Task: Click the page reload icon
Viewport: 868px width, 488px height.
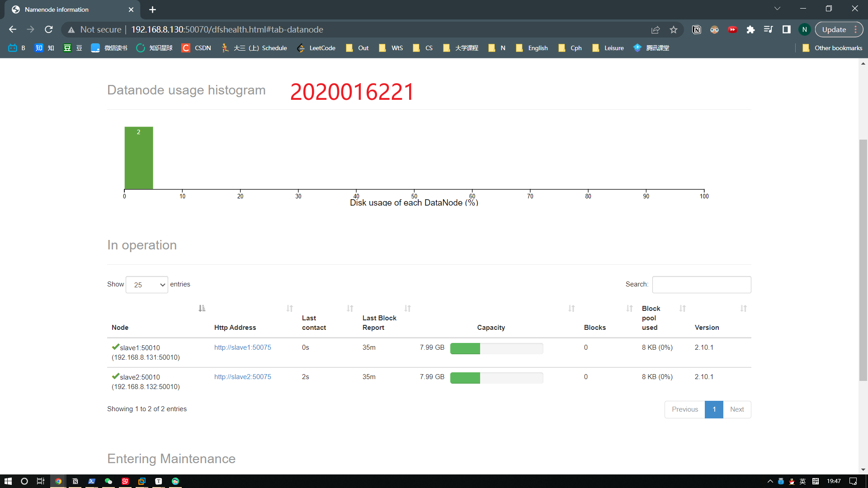Action: pyautogui.click(x=49, y=30)
